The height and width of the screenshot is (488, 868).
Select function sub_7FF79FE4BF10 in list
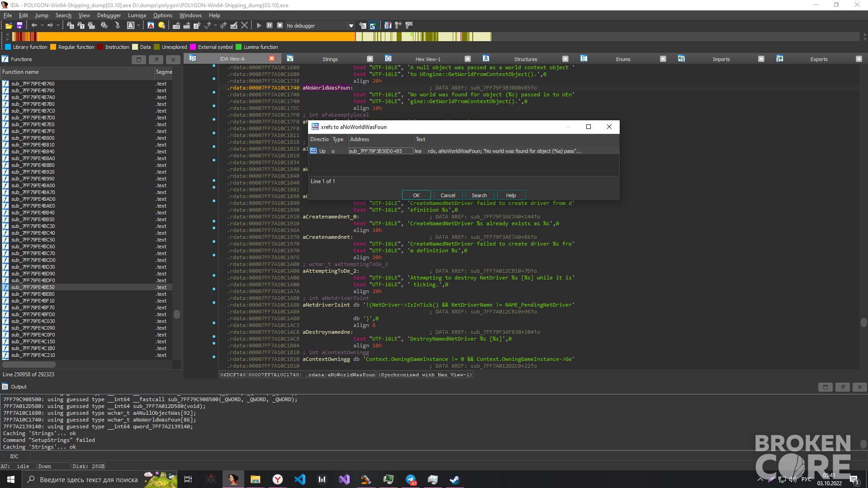point(33,301)
